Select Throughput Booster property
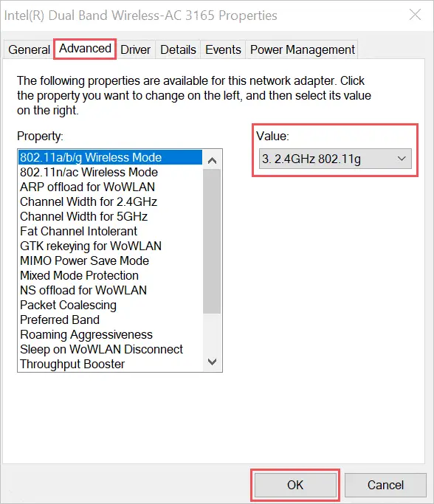Viewport: 434px width, 504px height. click(110, 365)
